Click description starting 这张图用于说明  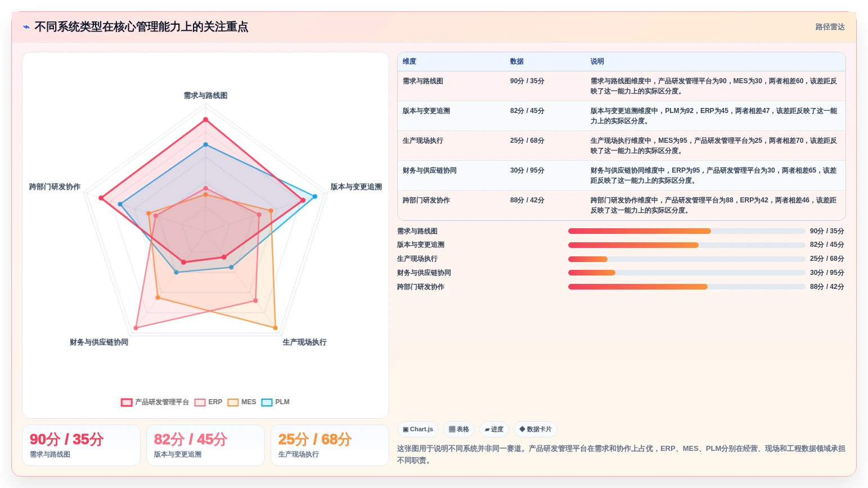[621, 454]
